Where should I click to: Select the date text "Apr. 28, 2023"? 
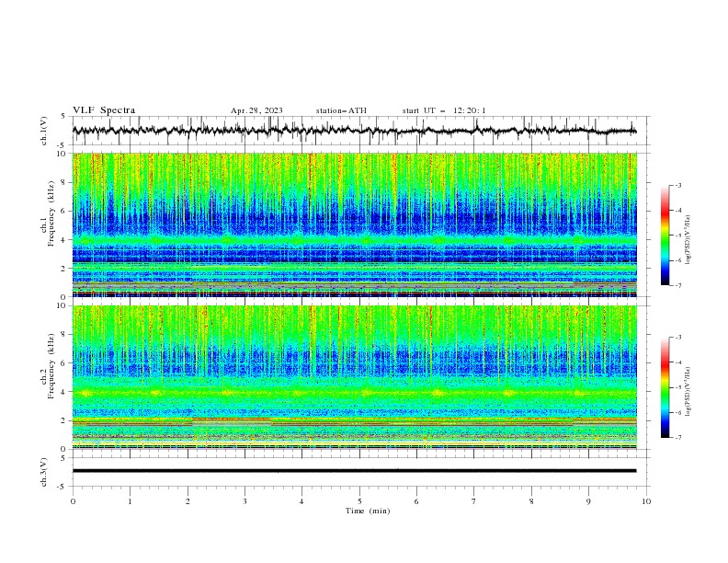coord(256,110)
